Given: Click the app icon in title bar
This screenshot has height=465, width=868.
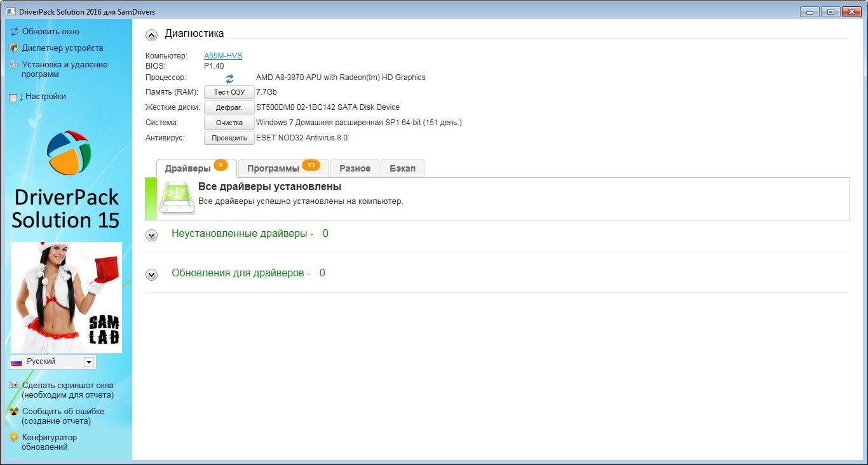Looking at the screenshot, I should click(x=11, y=11).
